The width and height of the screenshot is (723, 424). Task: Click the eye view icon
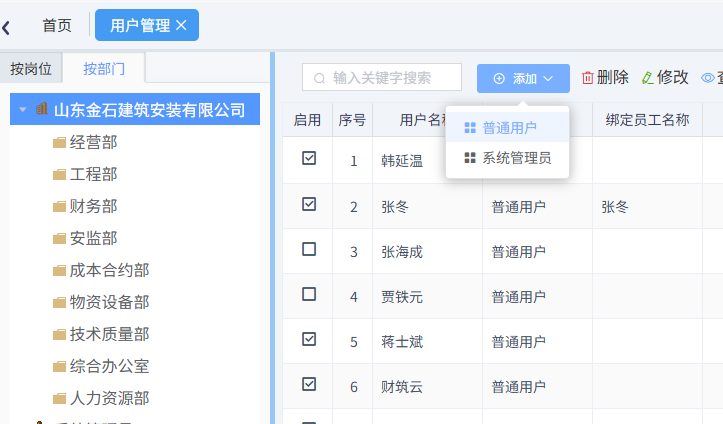707,78
